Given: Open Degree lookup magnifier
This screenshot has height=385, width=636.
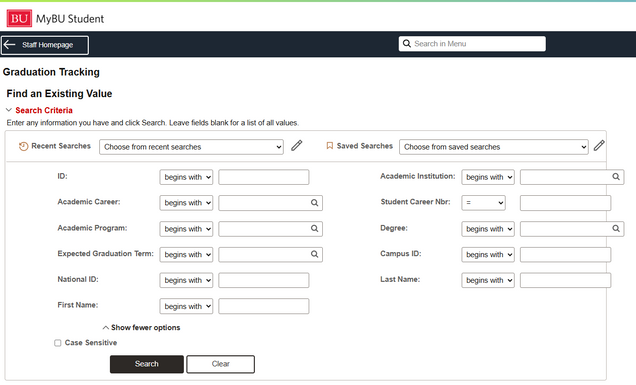Looking at the screenshot, I should pos(616,228).
